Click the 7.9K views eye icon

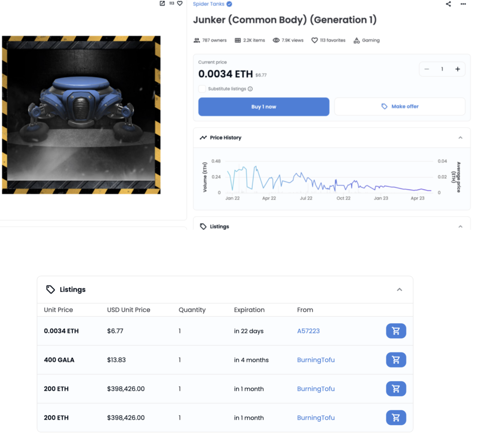[276, 40]
